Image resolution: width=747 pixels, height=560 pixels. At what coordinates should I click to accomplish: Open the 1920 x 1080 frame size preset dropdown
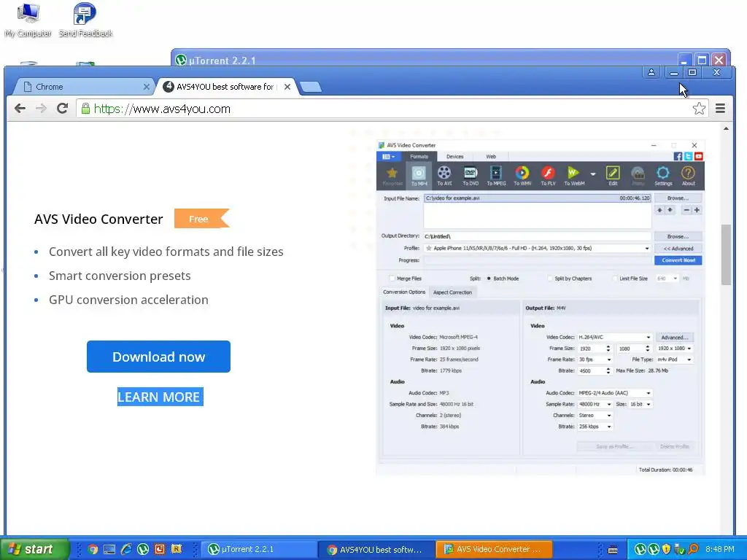tap(689, 349)
